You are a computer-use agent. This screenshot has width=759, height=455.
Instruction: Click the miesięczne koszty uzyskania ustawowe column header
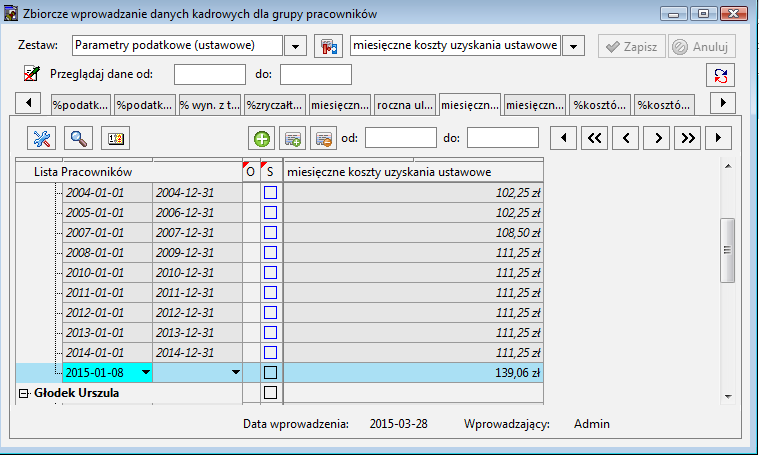click(413, 172)
